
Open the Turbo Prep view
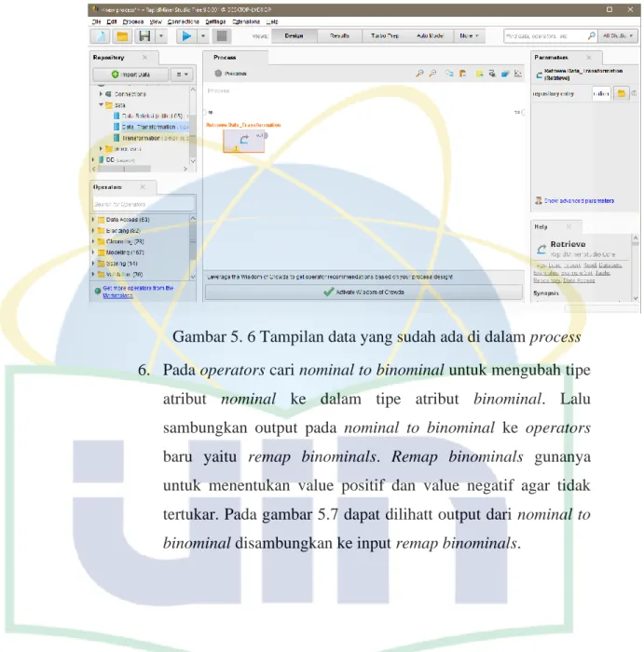[x=385, y=36]
